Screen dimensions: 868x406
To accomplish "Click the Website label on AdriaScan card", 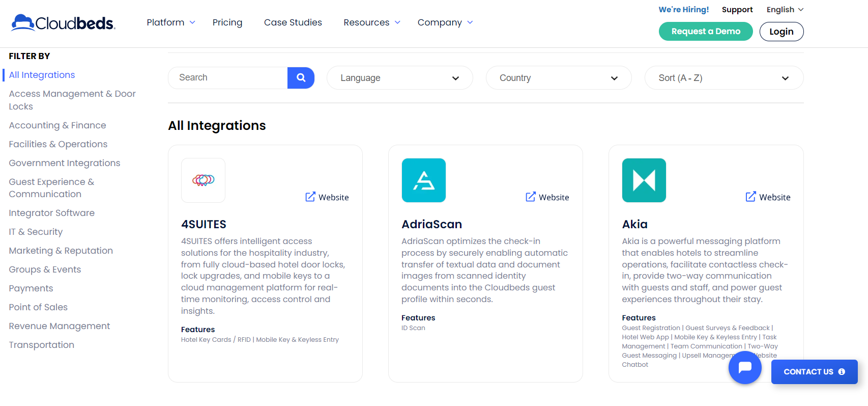I will 554,197.
